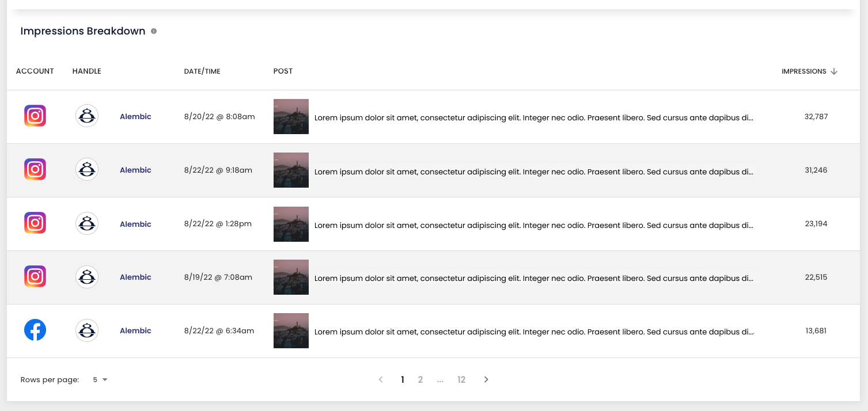
Task: Open post thumbnail in 32,787 row
Action: tap(291, 116)
